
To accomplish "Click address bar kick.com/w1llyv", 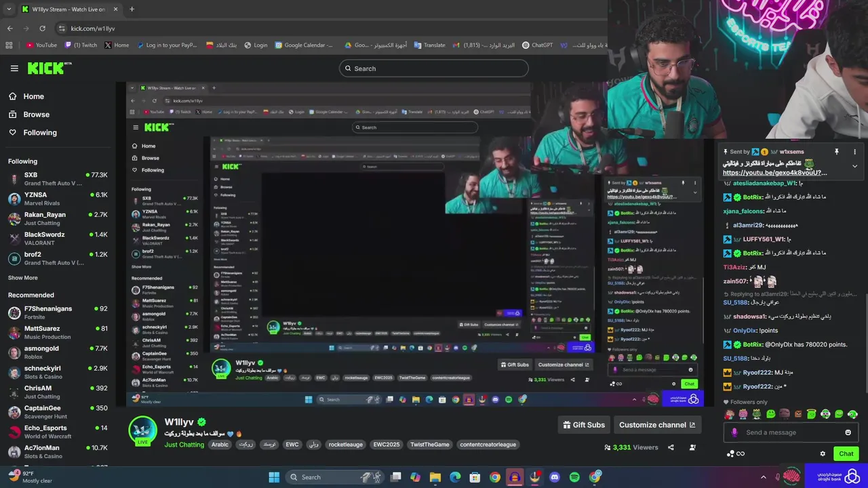I will (93, 28).
